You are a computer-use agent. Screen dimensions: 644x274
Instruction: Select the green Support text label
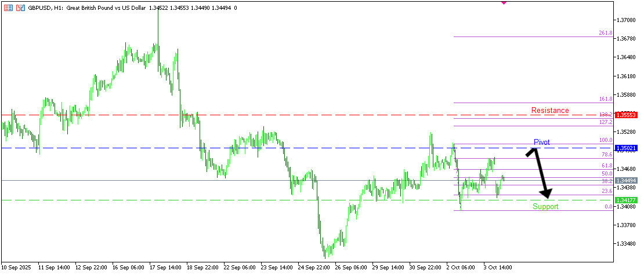[545, 206]
